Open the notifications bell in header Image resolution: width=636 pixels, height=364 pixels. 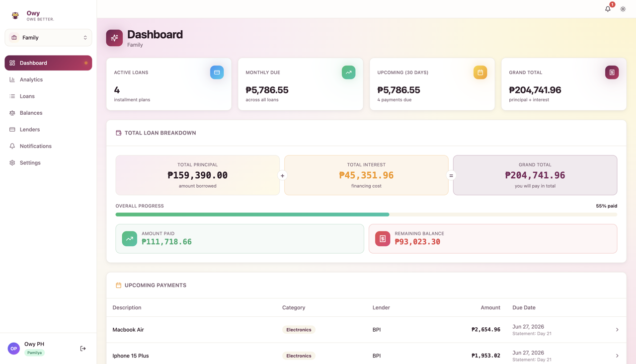coord(608,9)
